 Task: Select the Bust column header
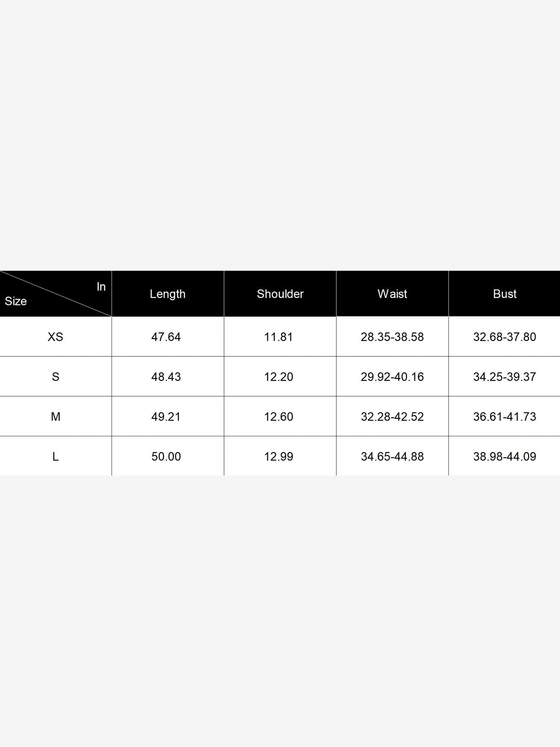[x=504, y=294]
